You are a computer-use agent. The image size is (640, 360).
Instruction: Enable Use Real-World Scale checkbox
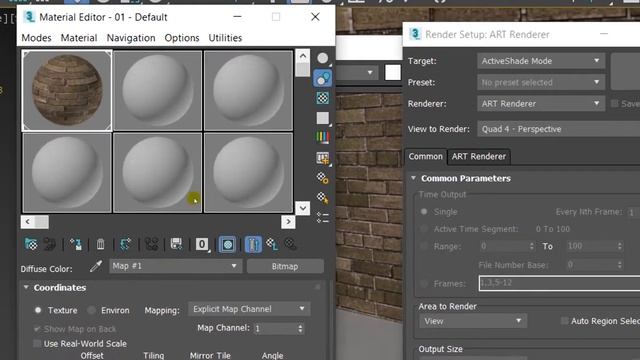(x=38, y=344)
